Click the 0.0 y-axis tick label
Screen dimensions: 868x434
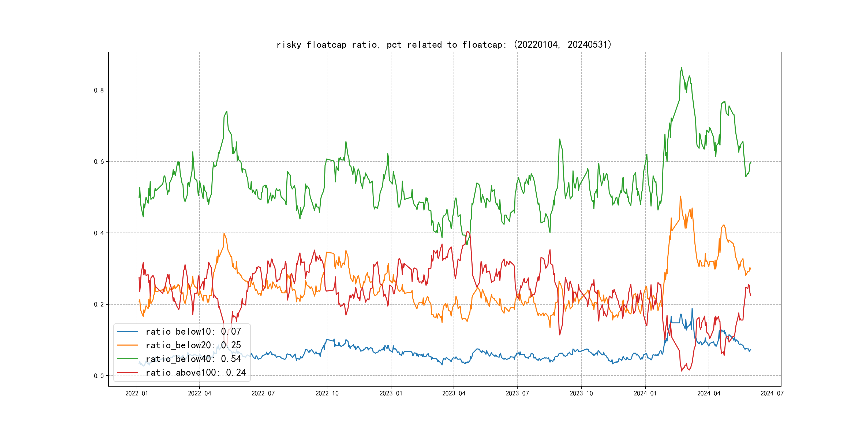pyautogui.click(x=99, y=376)
